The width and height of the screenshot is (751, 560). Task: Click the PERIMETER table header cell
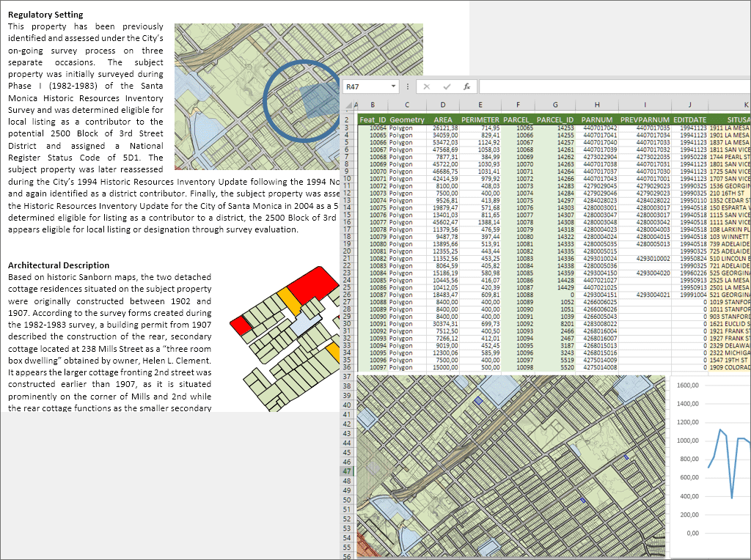pos(480,119)
